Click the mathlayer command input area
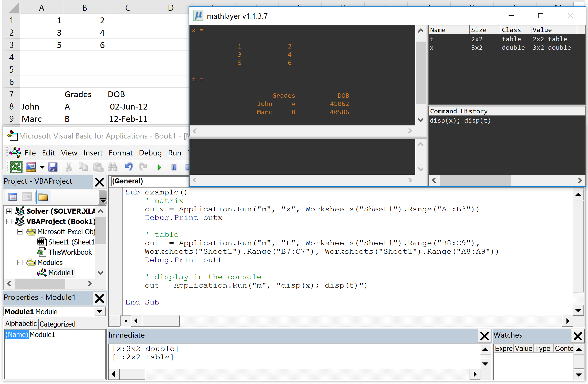588x384 pixels. (302, 156)
